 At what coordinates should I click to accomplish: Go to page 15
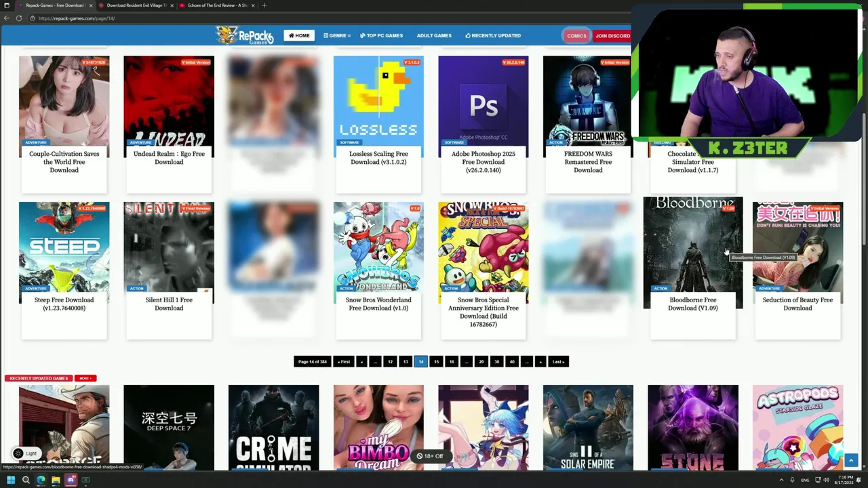click(436, 361)
